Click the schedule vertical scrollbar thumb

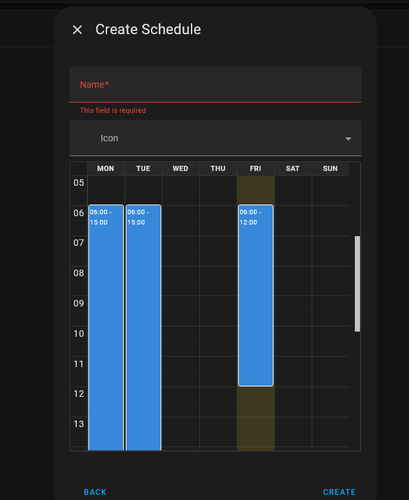coord(357,284)
